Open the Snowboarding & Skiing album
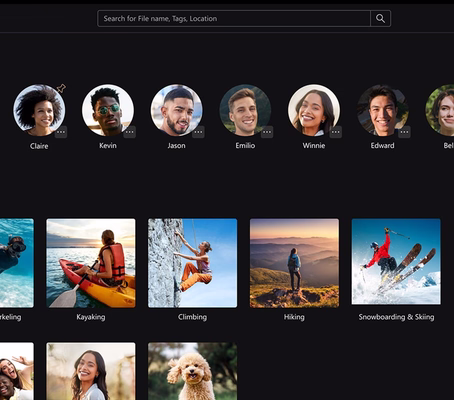454x400 pixels. click(396, 262)
